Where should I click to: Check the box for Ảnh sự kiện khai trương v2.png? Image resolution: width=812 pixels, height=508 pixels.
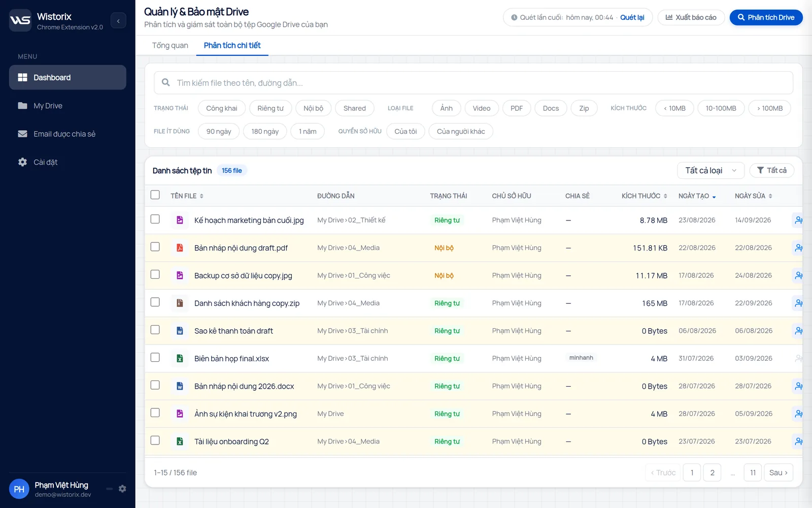pyautogui.click(x=155, y=413)
